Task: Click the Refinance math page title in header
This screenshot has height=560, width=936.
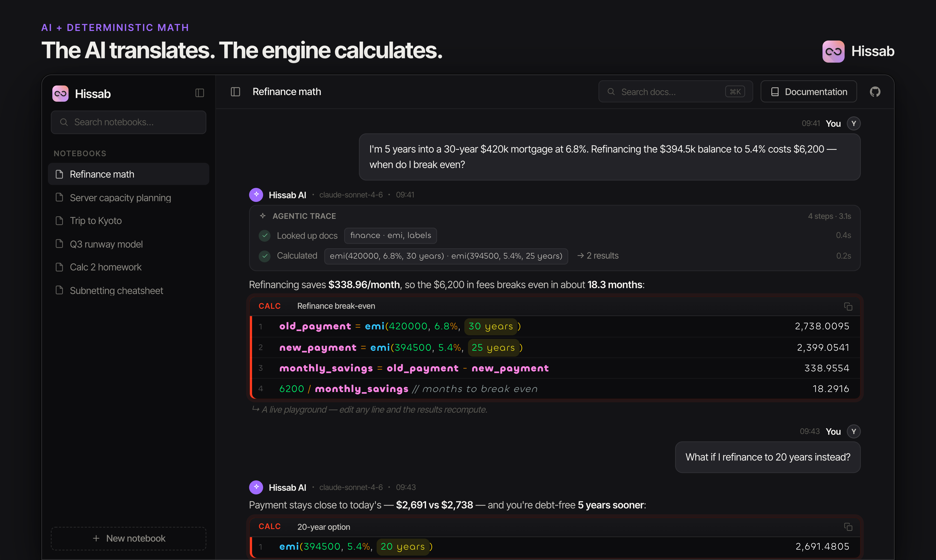Action: pyautogui.click(x=287, y=92)
